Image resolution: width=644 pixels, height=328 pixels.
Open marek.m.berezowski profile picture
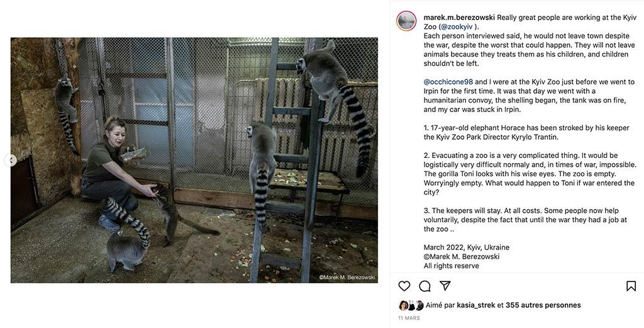(x=406, y=21)
